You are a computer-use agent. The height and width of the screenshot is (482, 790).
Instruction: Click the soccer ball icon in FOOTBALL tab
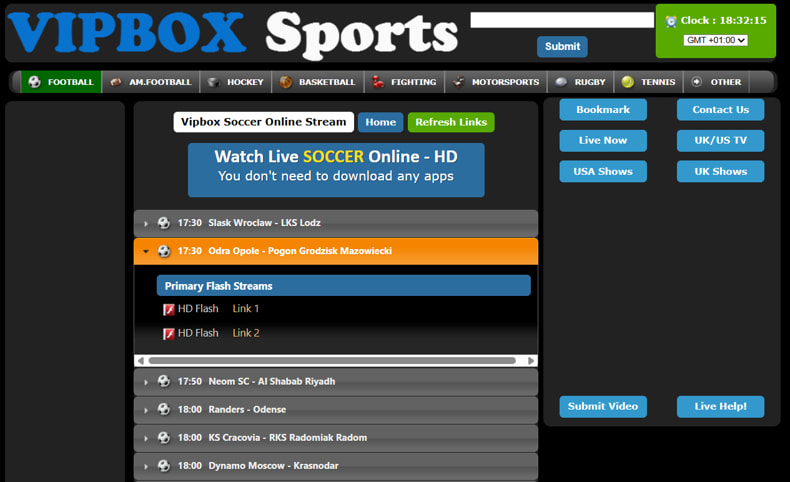(x=34, y=82)
